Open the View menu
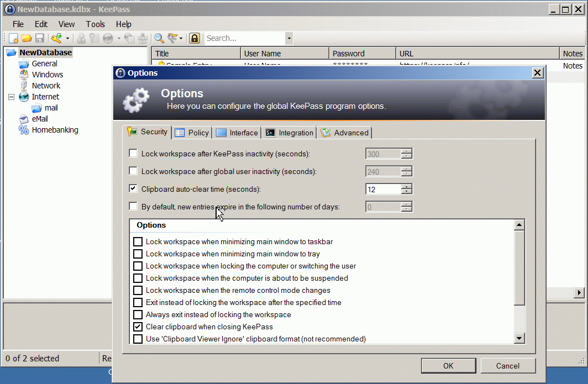Image resolution: width=588 pixels, height=384 pixels. (x=66, y=24)
